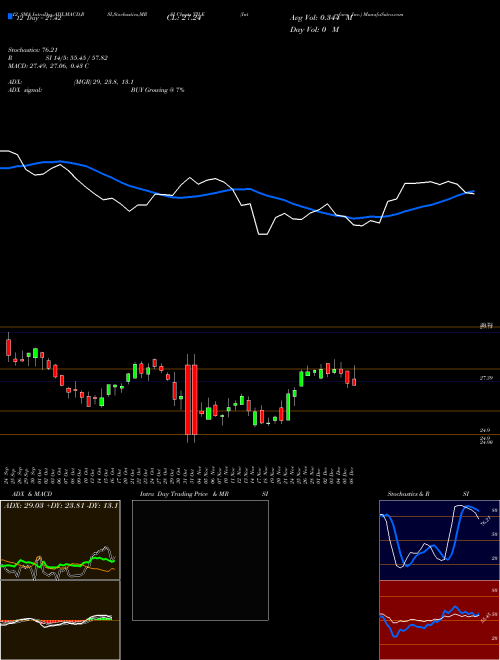Click the 'ADX signal:' label

(x=24, y=90)
